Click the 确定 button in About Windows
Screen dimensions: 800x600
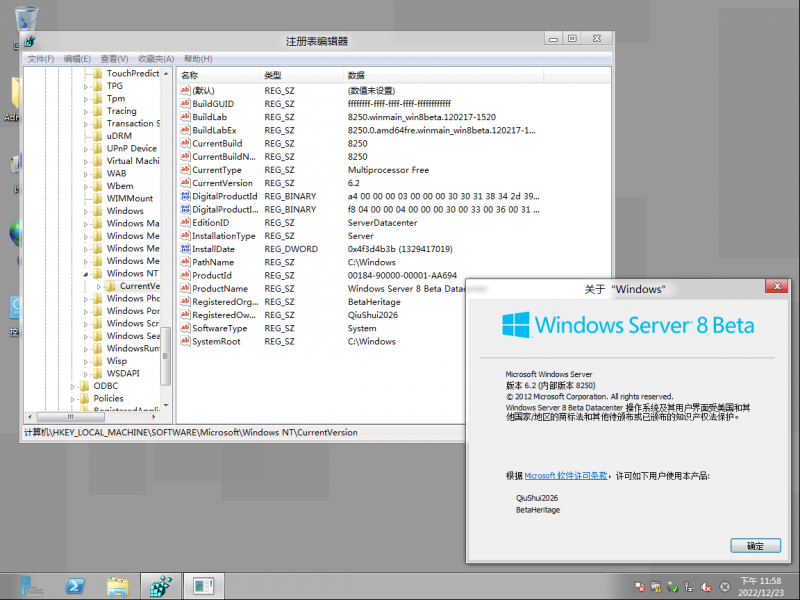(x=755, y=545)
